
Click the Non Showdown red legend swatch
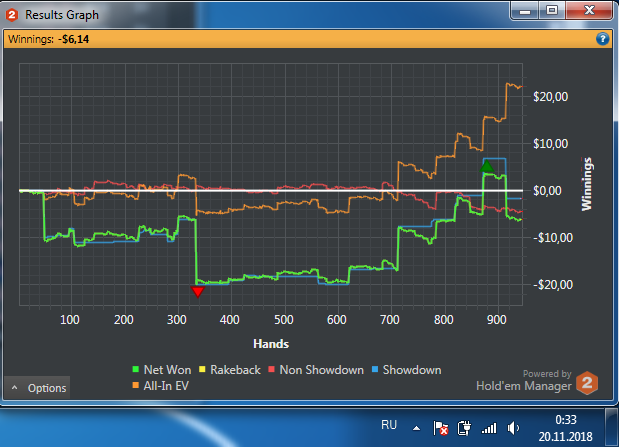(271, 370)
